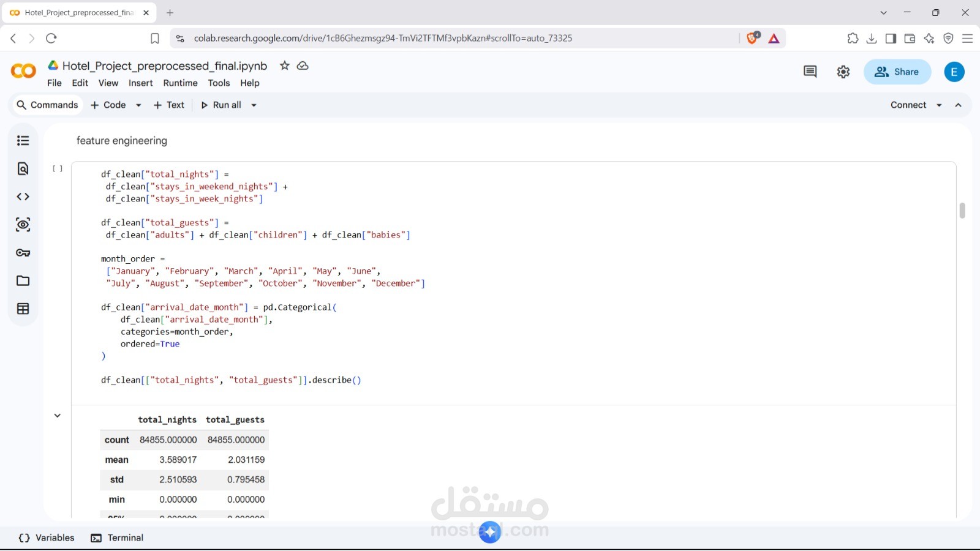Open find and replace sidebar icon
Screen dimensions: 980x551
[23, 169]
